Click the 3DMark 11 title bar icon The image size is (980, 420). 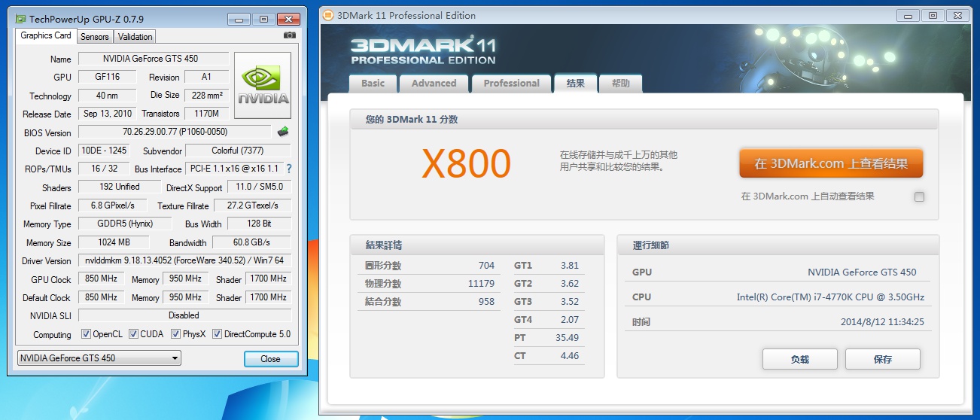click(328, 15)
